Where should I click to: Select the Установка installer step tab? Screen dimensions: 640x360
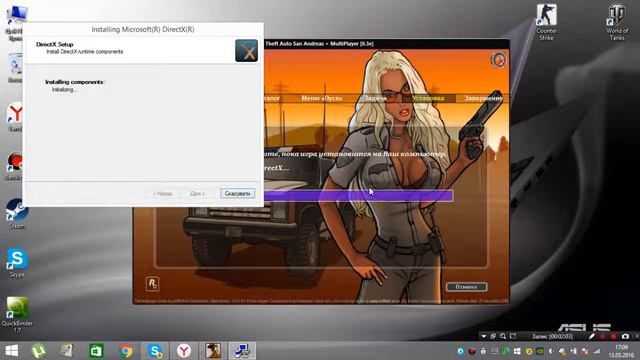click(428, 98)
